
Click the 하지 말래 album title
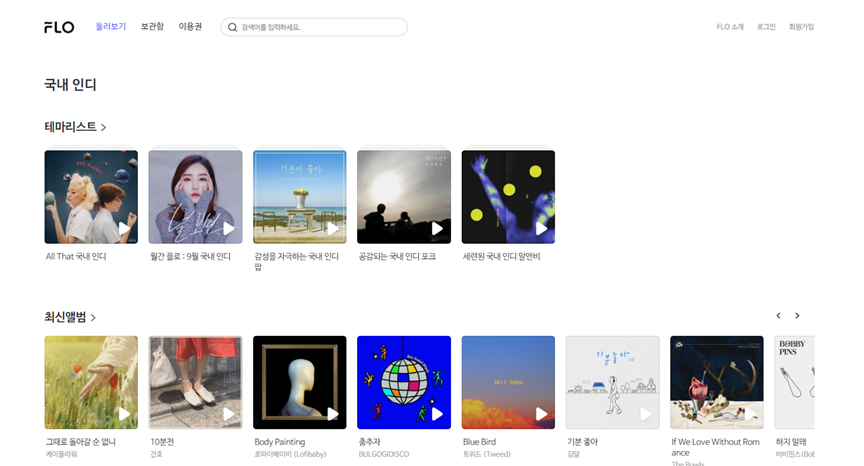tap(791, 442)
